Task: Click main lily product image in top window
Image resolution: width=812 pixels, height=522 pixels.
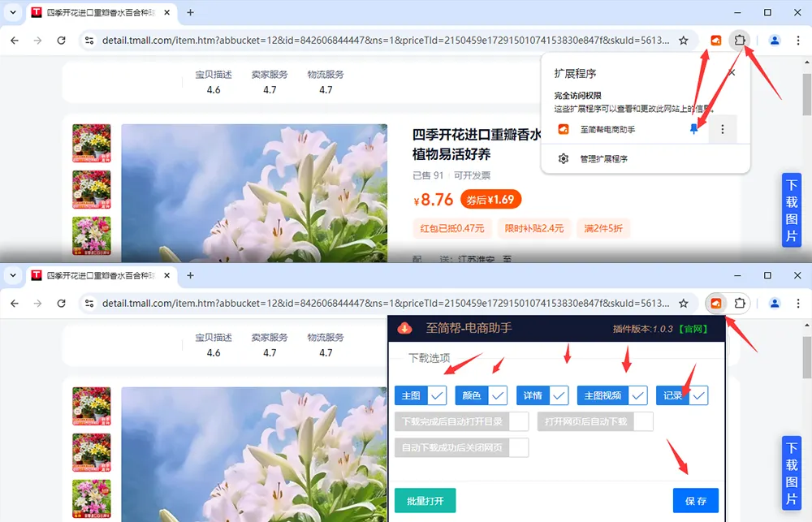Action: pos(254,192)
